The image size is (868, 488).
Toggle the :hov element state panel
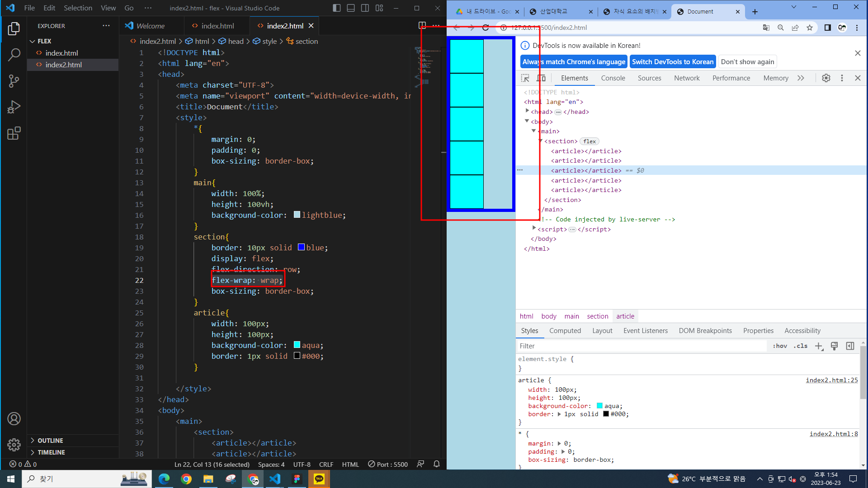click(779, 346)
